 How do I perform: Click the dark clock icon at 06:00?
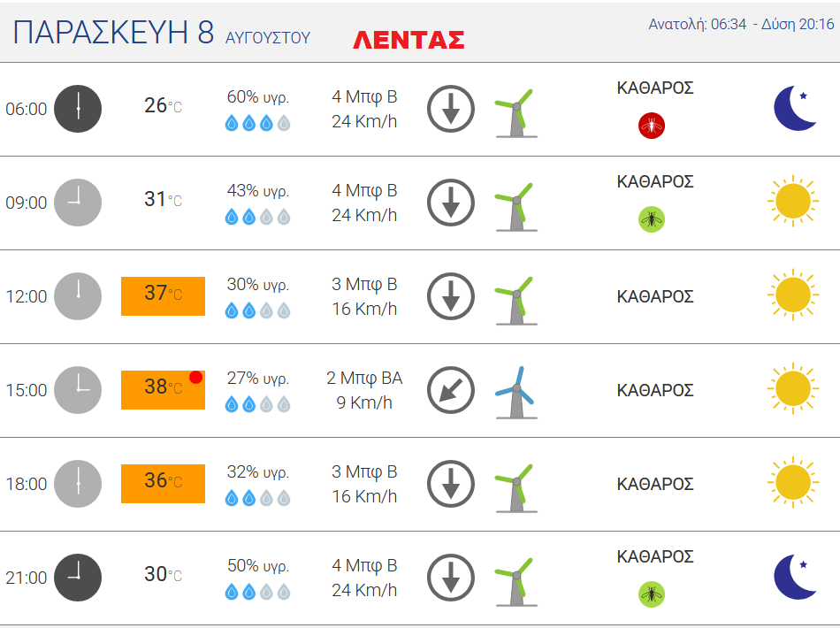(x=78, y=109)
